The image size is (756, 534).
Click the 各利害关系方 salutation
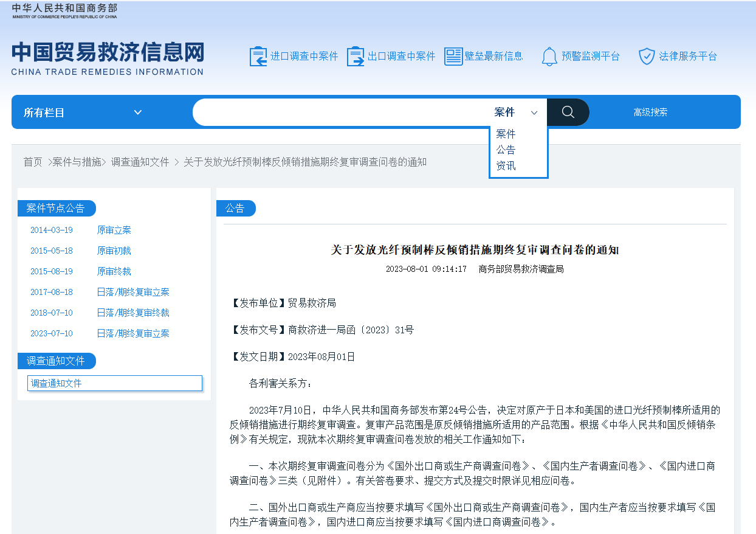point(280,383)
